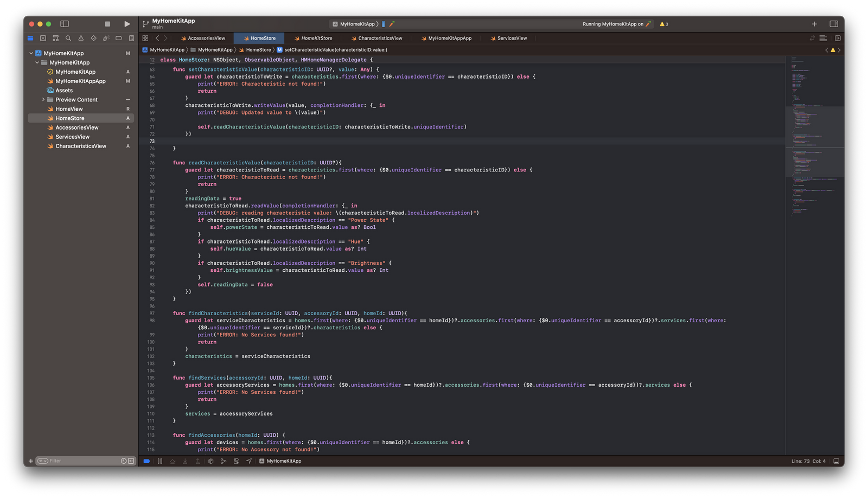Toggle breakpoints with the blue debug bar icon

[146, 461]
